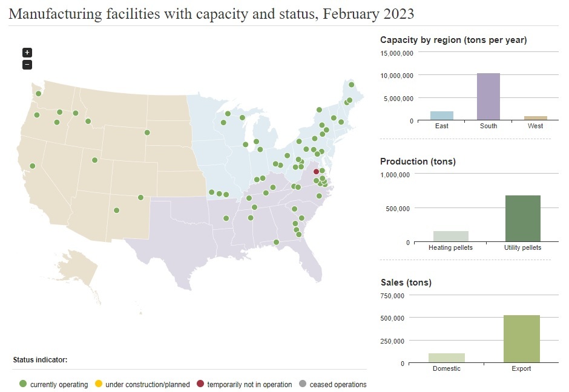The image size is (569, 392).
Task: Click the southernmost marker near the Gulf Coast
Action: (276, 242)
